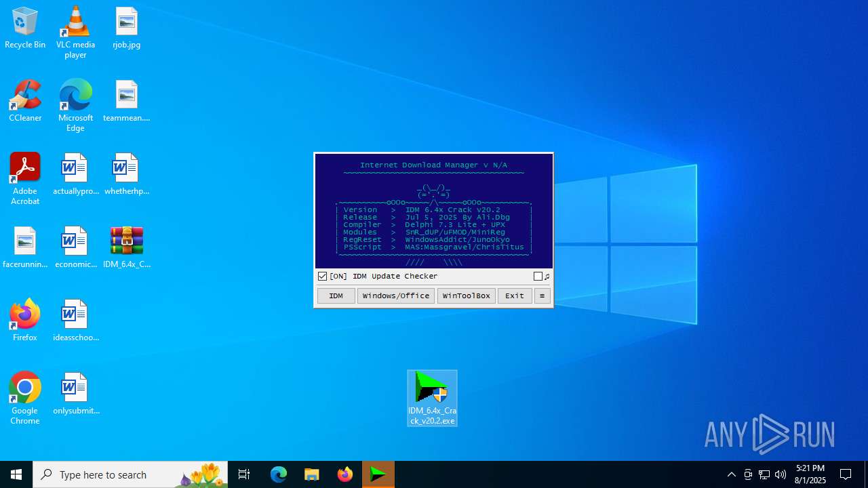
Task: Switch to IDM Crack app on taskbar
Action: [x=378, y=474]
